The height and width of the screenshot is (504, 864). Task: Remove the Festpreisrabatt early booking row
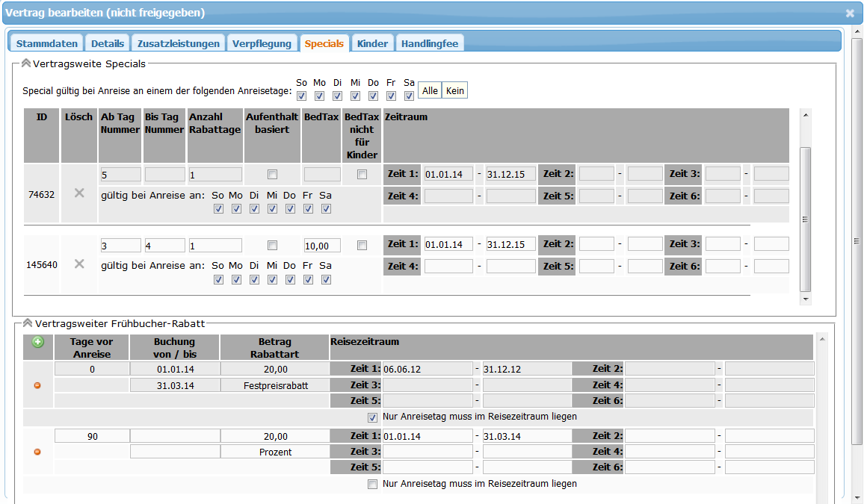coord(37,385)
